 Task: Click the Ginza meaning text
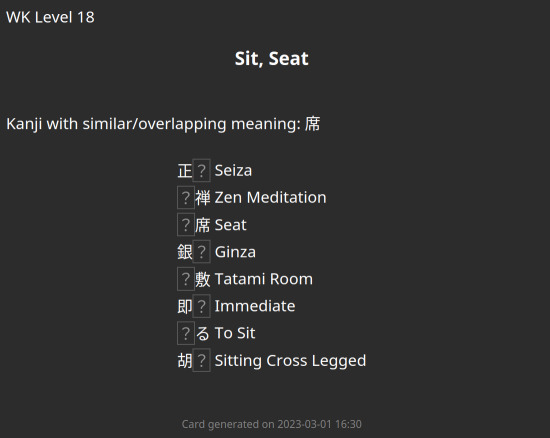click(x=235, y=252)
